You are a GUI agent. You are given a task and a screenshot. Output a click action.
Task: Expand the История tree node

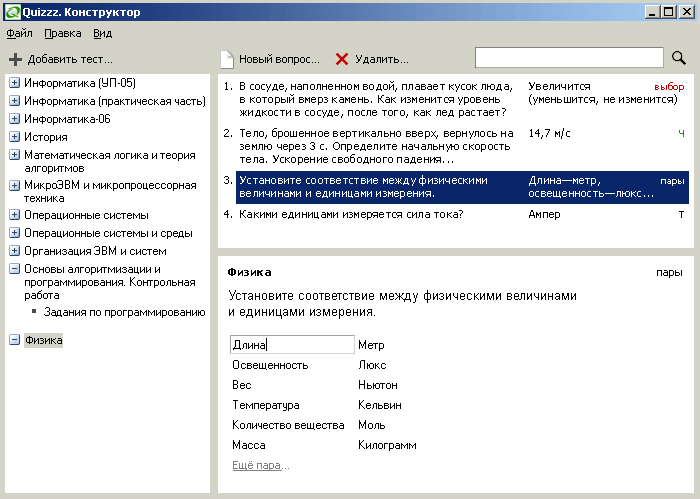[x=15, y=137]
